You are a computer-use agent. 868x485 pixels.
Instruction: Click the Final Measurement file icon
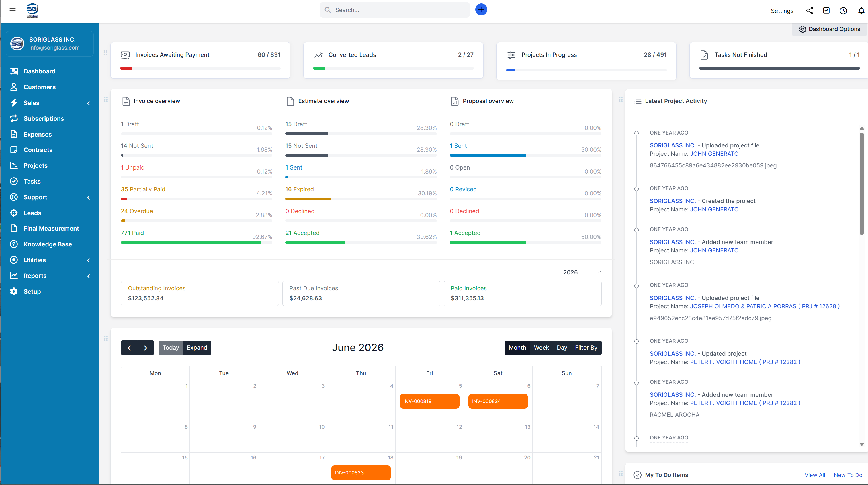[x=14, y=229]
